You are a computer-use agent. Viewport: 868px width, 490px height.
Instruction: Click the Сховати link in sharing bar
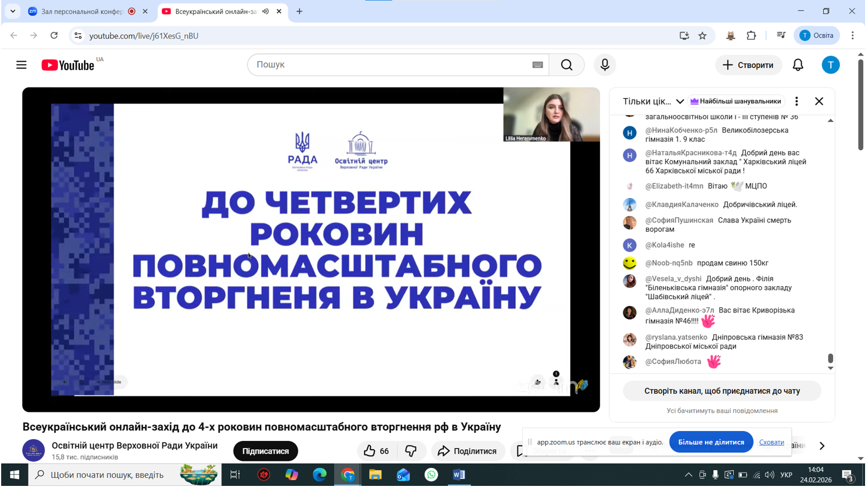point(771,442)
